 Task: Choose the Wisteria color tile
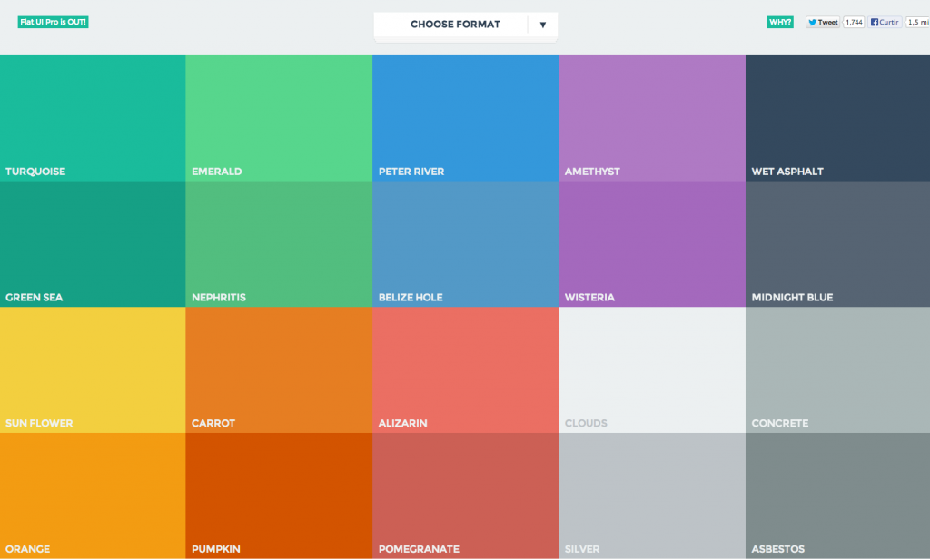tap(651, 243)
